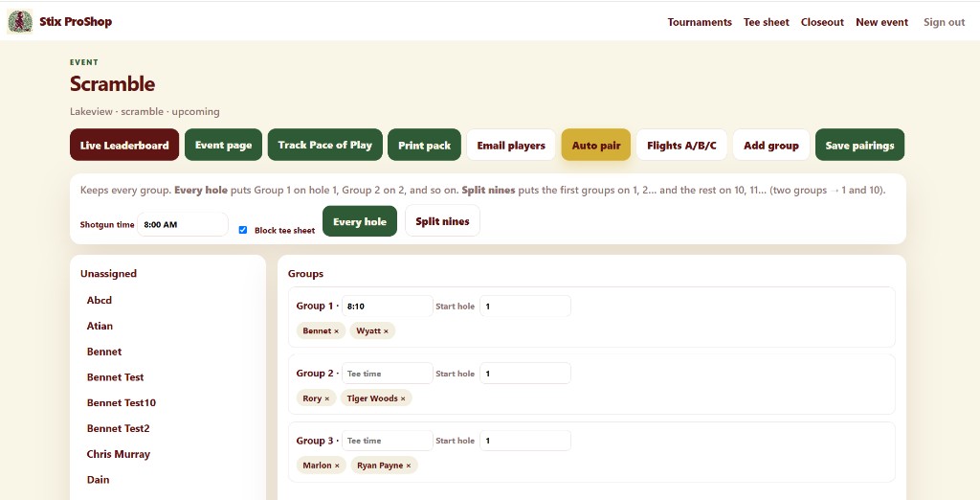Click Group 3 Start hole field
Viewport: 980px width, 500px height.
tap(525, 441)
